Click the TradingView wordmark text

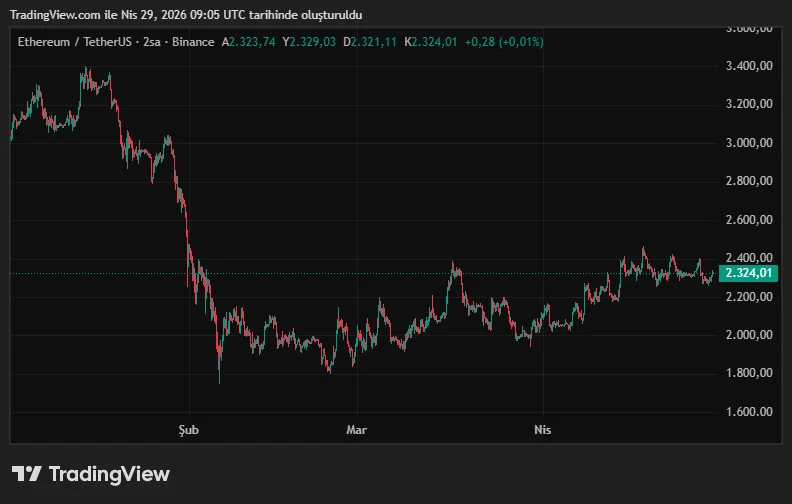[109, 474]
